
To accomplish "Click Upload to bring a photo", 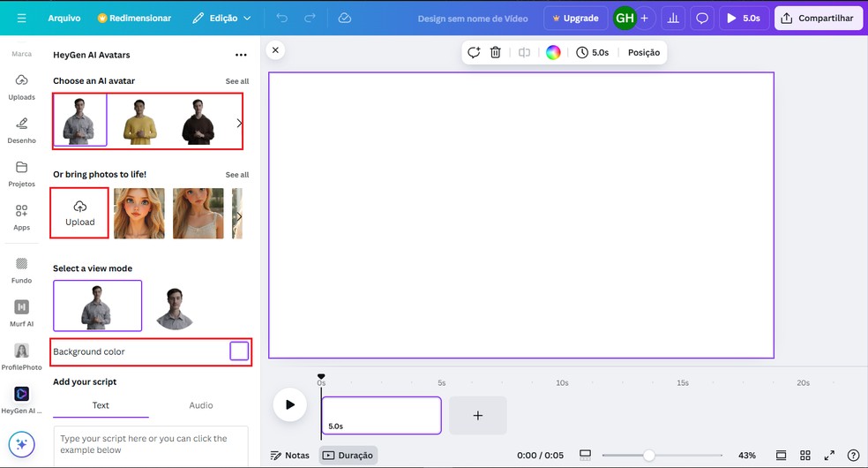I will (x=79, y=213).
